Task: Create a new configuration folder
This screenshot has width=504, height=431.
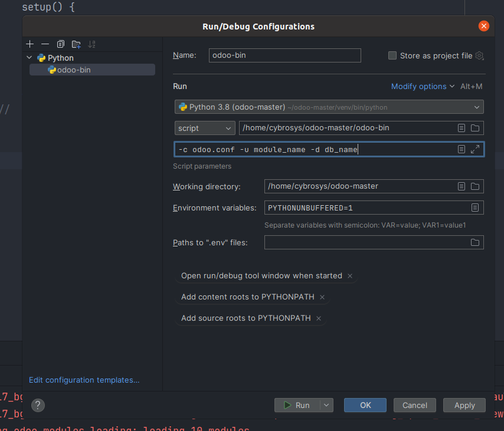Action: [76, 44]
